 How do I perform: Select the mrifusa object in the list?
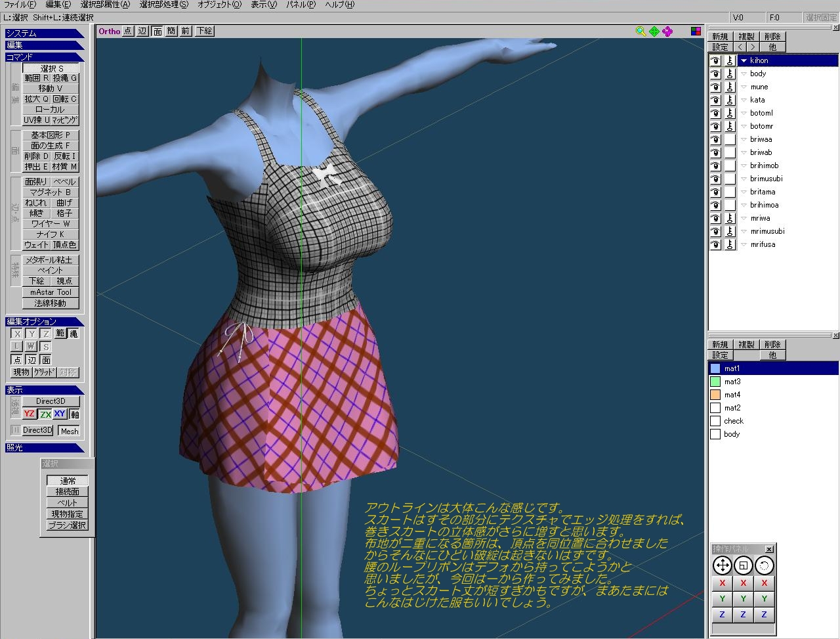click(x=763, y=244)
